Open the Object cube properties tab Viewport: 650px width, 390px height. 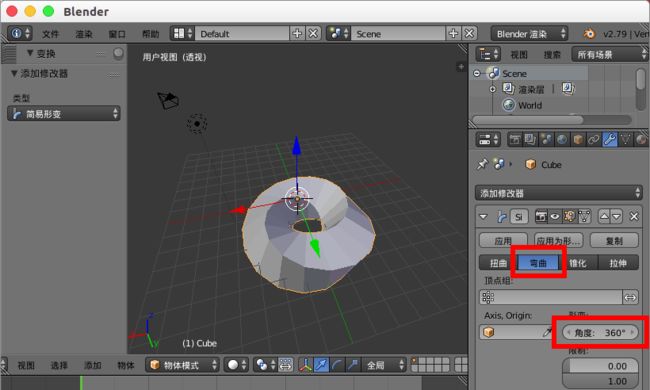point(578,140)
